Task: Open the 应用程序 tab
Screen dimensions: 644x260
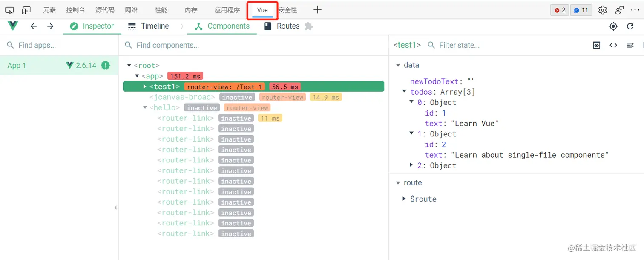Action: coord(227,10)
